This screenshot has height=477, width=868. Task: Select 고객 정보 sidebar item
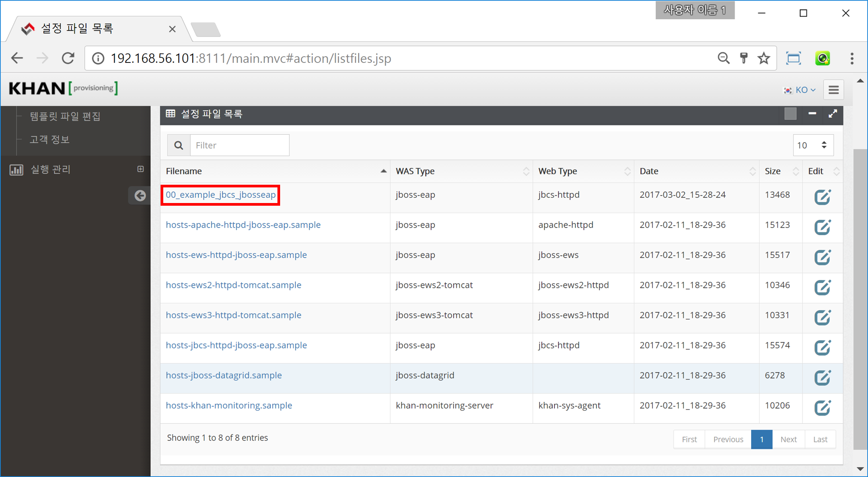pyautogui.click(x=50, y=140)
